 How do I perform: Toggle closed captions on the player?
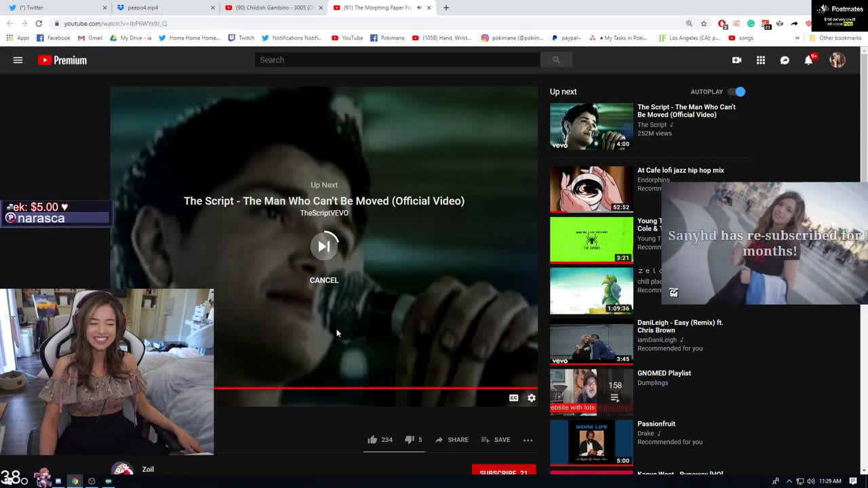coord(513,398)
